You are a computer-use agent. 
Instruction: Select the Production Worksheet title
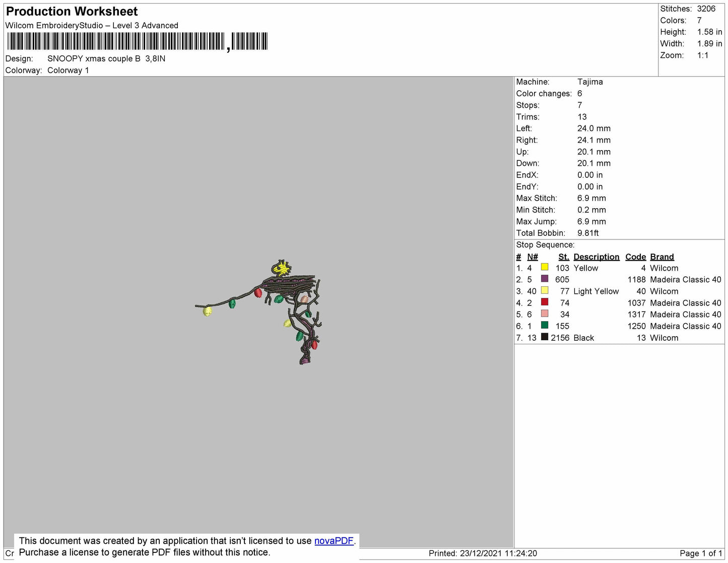(72, 12)
